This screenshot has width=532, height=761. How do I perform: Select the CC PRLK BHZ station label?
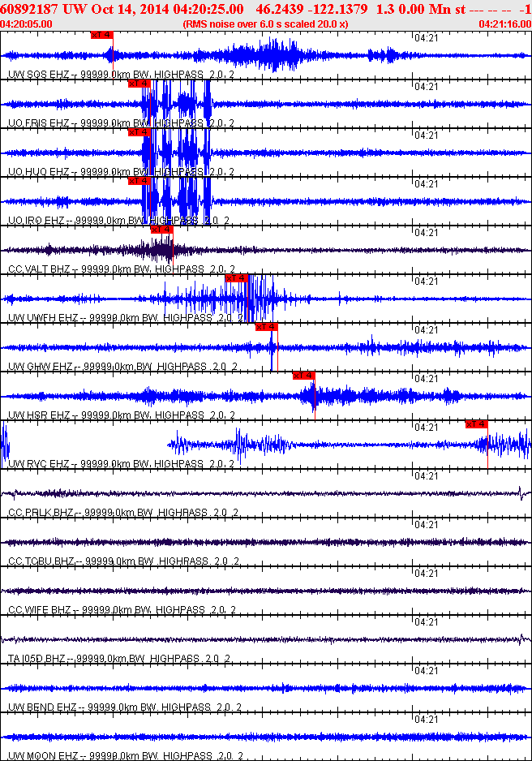[x=41, y=513]
